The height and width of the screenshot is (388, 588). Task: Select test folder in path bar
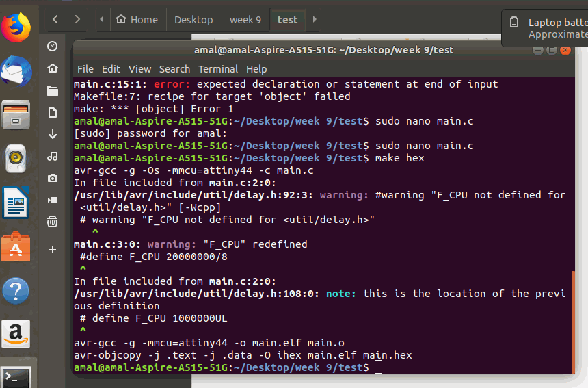(288, 20)
